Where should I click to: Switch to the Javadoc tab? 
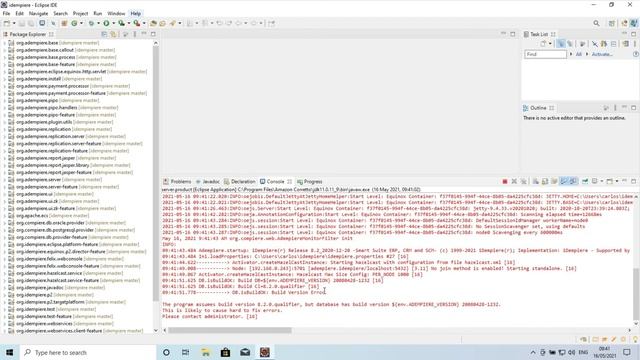pos(208,182)
